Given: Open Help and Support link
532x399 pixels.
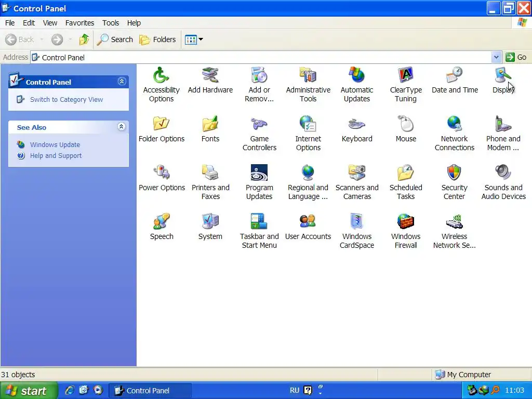Looking at the screenshot, I should pyautogui.click(x=56, y=156).
